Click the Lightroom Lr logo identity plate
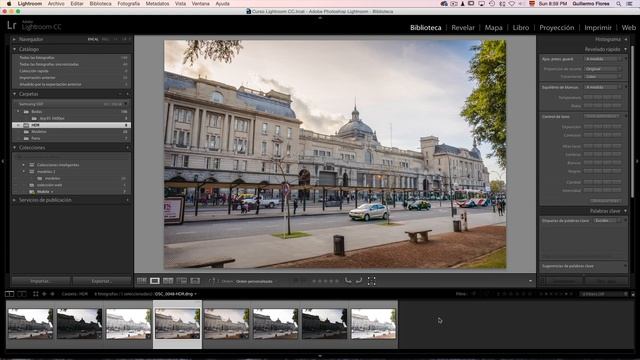Screen dimensions: 640x360 [12, 26]
